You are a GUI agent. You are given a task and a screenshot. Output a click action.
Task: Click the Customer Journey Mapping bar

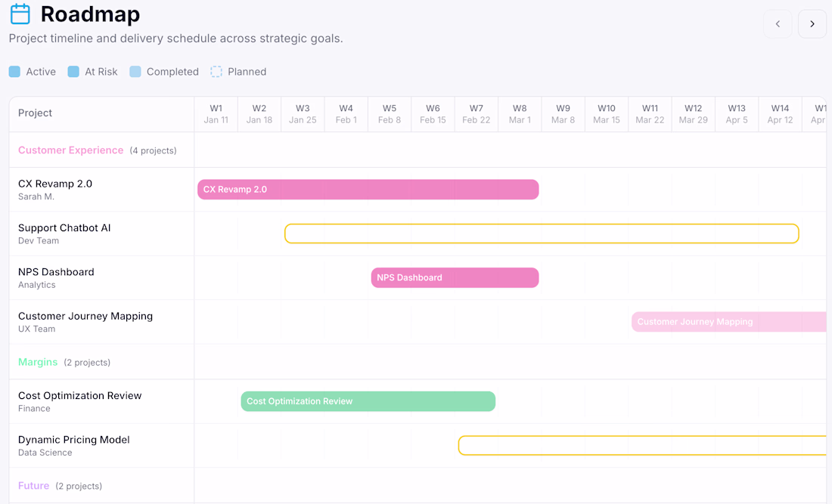pos(728,322)
